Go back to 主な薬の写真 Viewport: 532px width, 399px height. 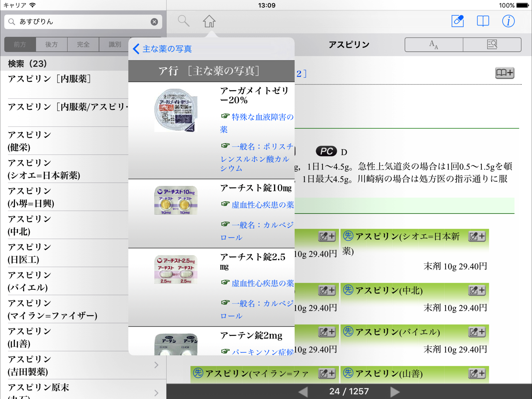162,49
